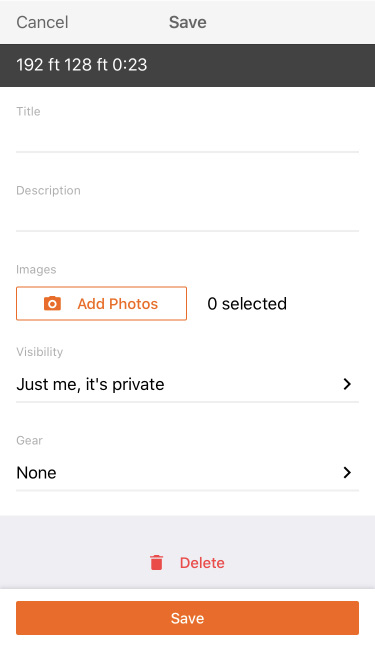Click the Gear section label
The height and width of the screenshot is (647, 375).
(x=29, y=440)
